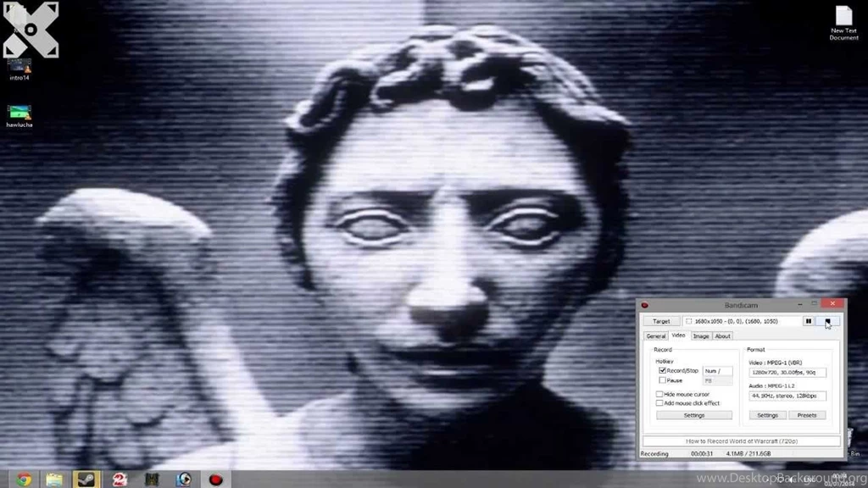This screenshot has height=488, width=868.
Task: Open Google Chrome from the taskbar
Action: click(x=23, y=479)
